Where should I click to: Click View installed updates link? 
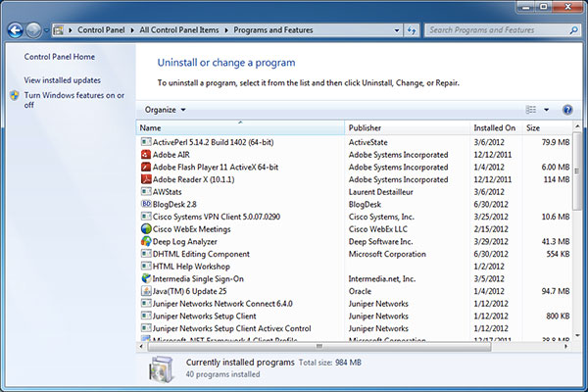tap(63, 80)
